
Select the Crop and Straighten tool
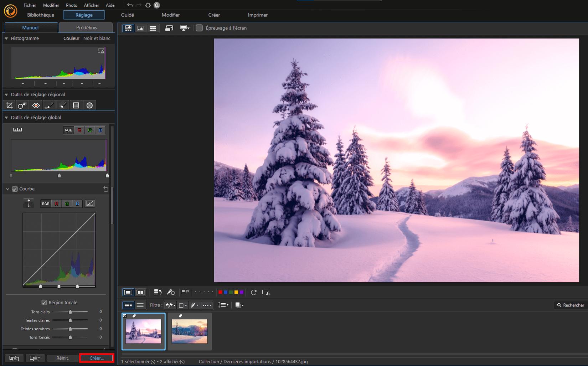pyautogui.click(x=9, y=105)
